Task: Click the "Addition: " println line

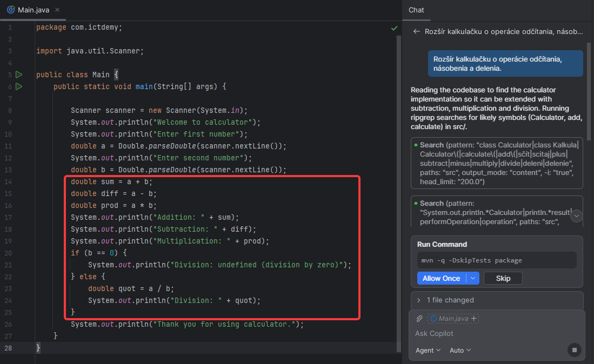Action: click(x=155, y=218)
